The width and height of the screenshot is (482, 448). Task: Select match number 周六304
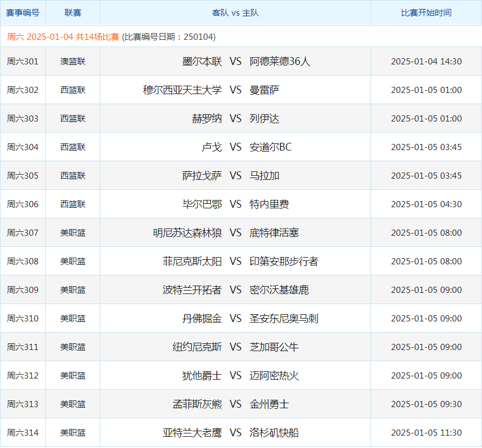pos(23,147)
